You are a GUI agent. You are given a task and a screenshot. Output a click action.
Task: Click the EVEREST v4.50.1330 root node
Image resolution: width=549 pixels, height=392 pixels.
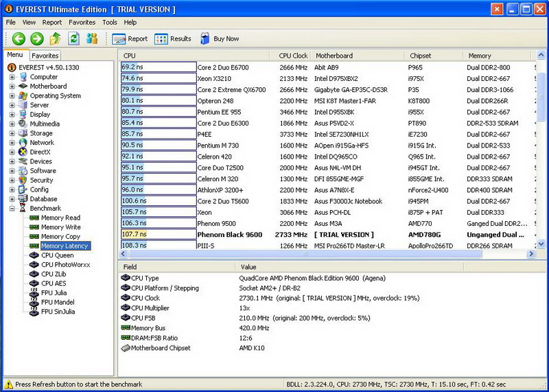43,67
